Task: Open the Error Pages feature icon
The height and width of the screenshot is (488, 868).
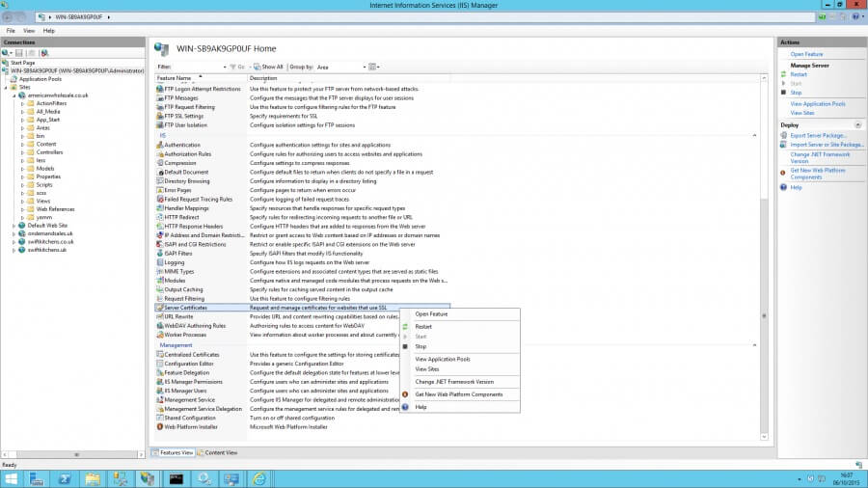Action: 159,190
